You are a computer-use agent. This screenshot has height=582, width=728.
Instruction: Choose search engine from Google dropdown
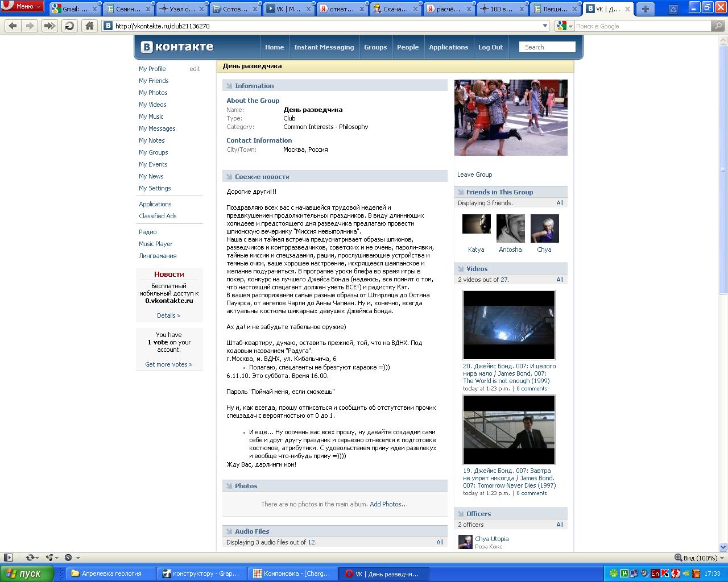click(x=565, y=26)
